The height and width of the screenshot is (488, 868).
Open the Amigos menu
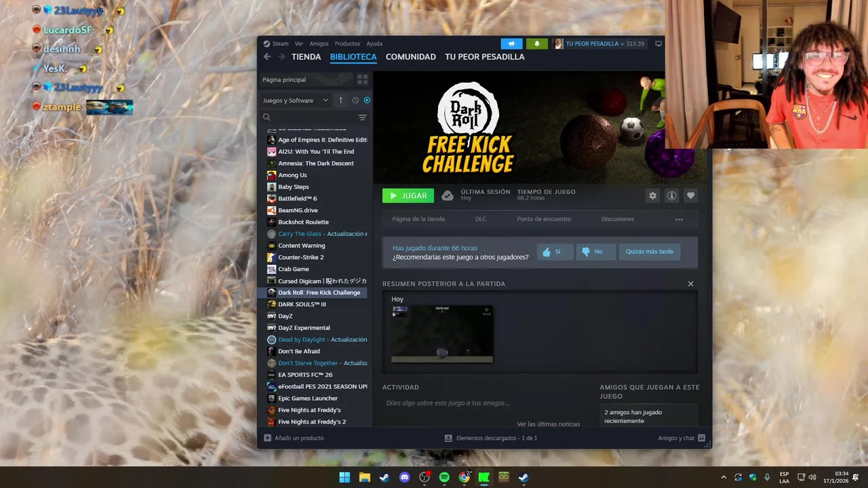[x=319, y=43]
